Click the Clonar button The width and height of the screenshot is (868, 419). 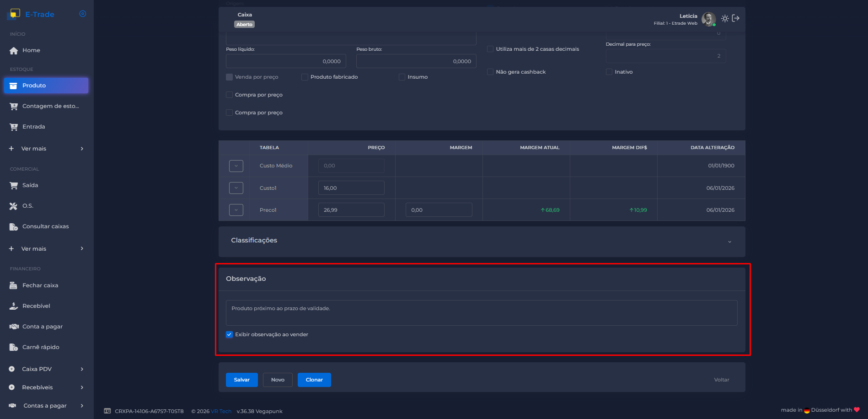(314, 380)
